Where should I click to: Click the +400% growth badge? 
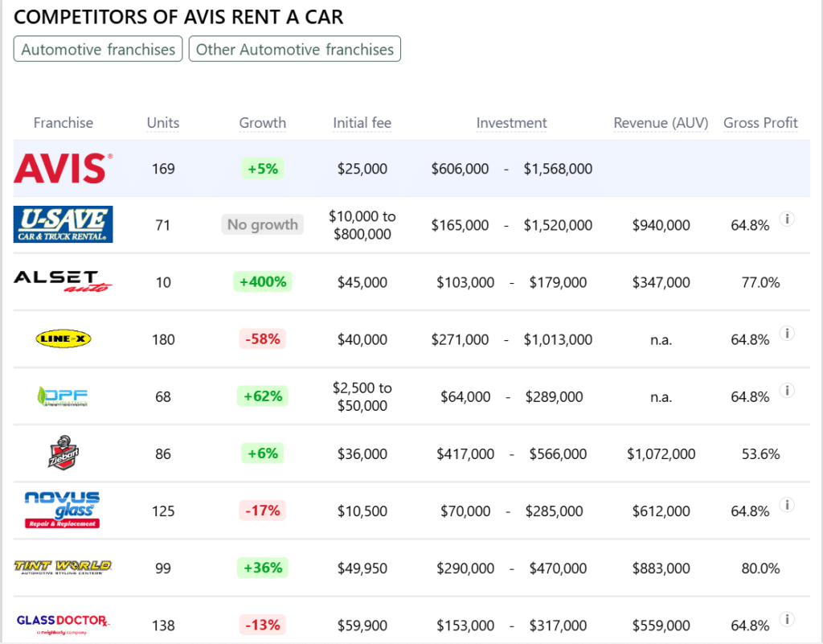click(263, 282)
